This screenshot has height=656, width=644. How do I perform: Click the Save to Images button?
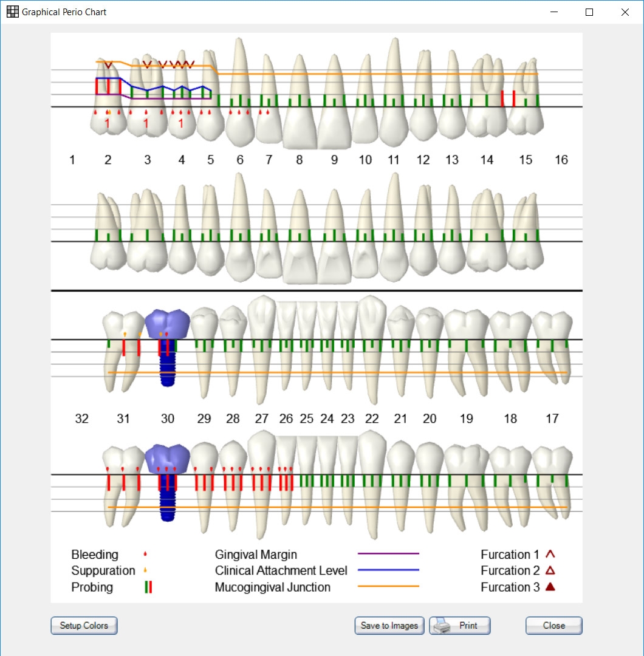[389, 626]
